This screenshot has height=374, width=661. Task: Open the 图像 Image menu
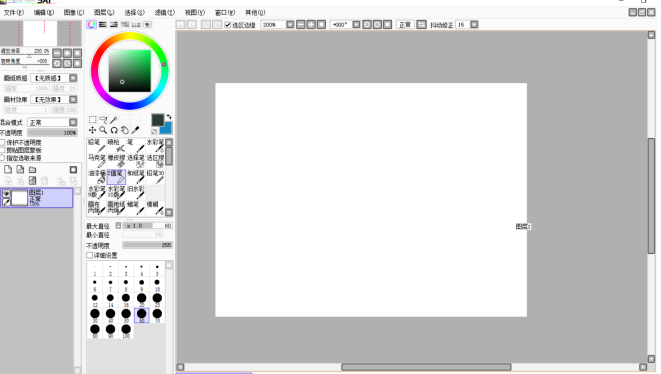(74, 13)
